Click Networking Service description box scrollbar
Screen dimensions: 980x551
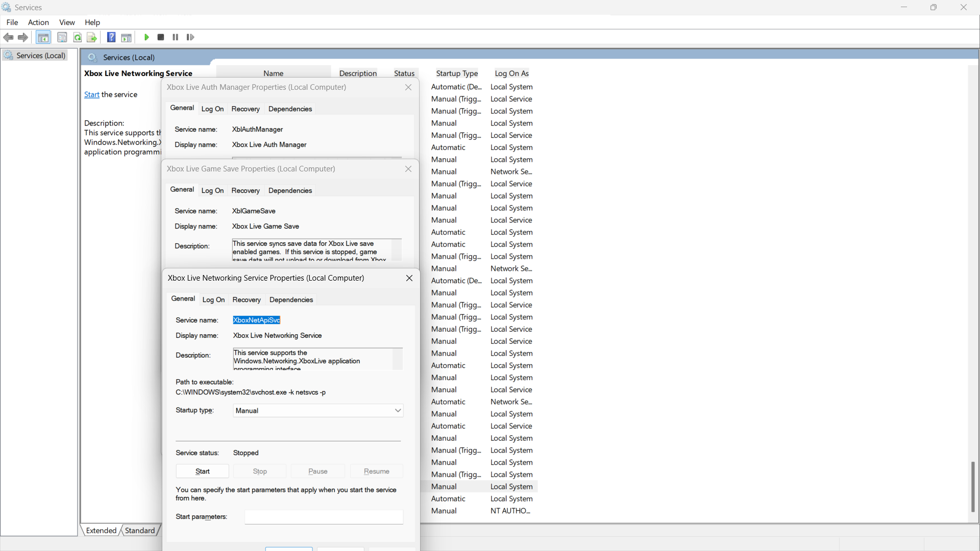(397, 359)
